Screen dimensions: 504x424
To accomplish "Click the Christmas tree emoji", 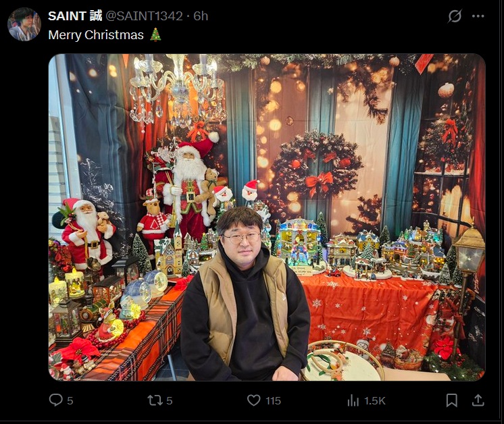I will 155,34.
